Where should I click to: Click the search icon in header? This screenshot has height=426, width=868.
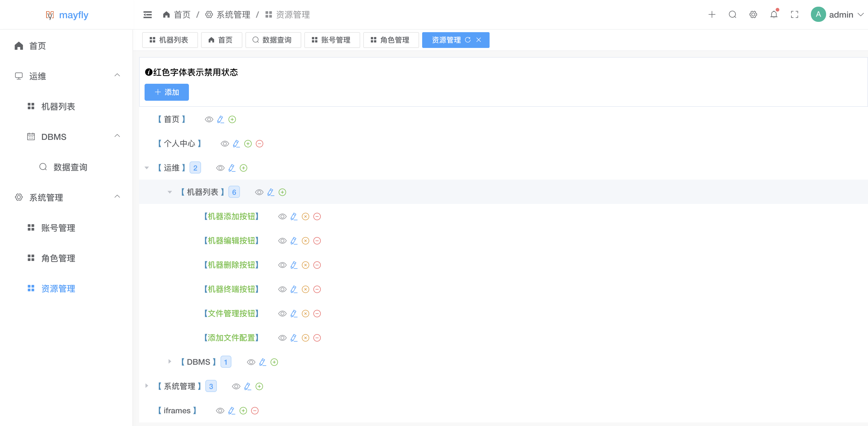pos(732,15)
